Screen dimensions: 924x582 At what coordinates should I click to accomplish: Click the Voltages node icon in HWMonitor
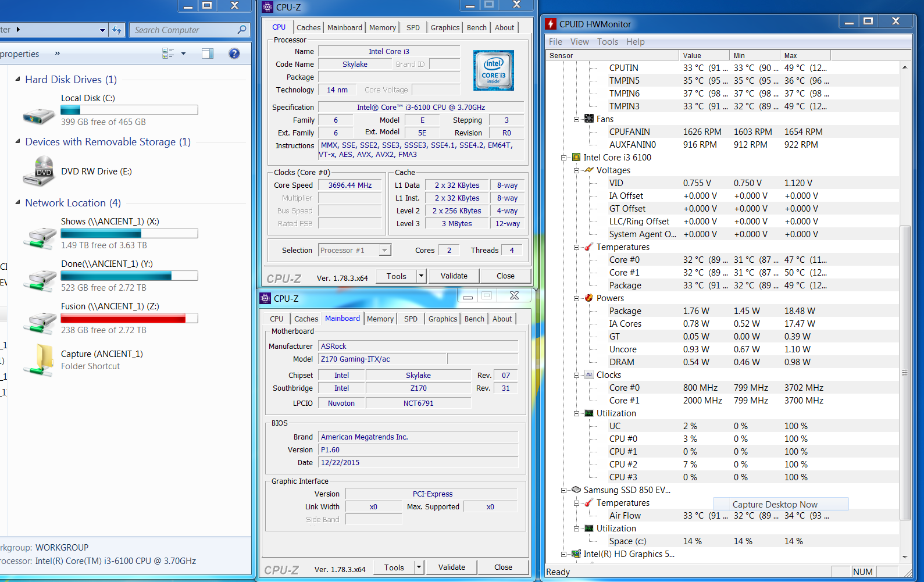click(x=589, y=170)
